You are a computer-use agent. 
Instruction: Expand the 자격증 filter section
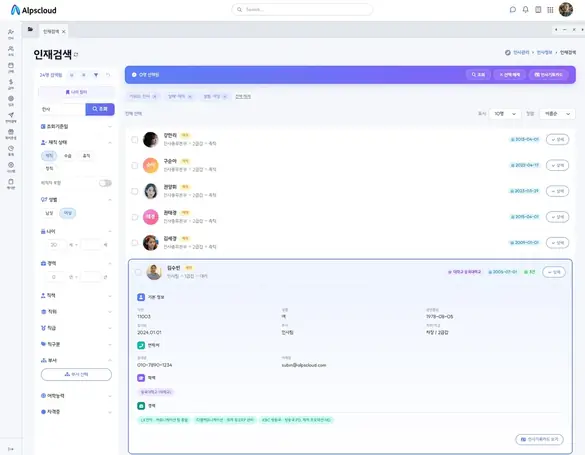(x=76, y=412)
